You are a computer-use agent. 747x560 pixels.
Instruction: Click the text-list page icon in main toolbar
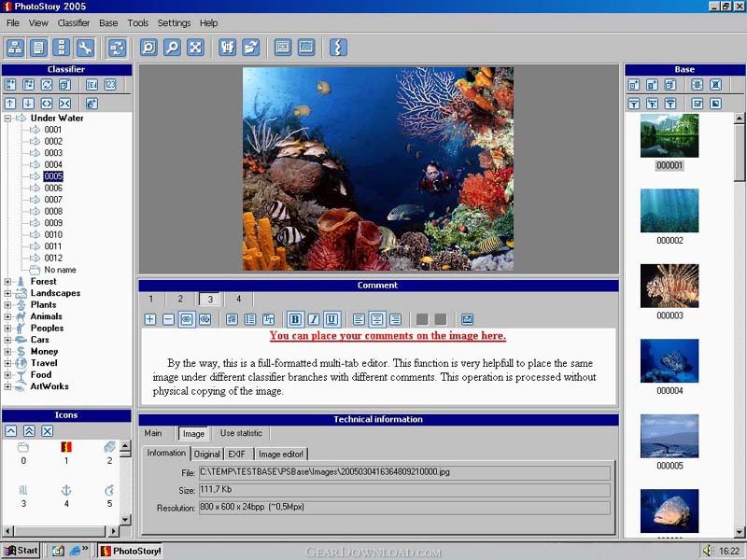click(38, 48)
